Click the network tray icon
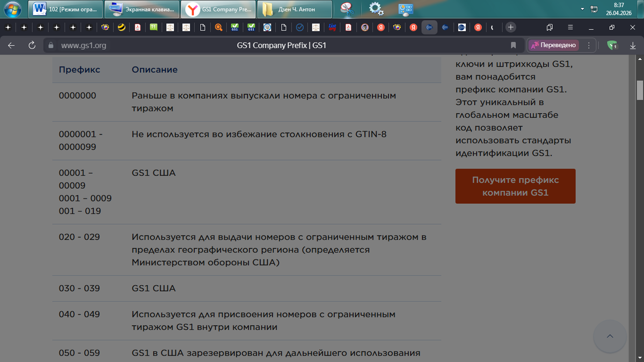 [594, 9]
